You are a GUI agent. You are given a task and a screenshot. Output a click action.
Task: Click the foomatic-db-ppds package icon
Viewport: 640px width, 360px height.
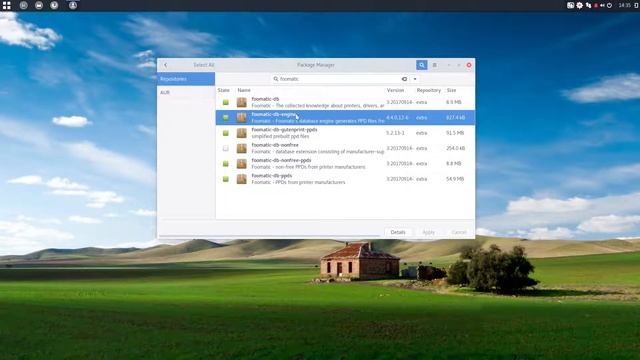coord(242,179)
